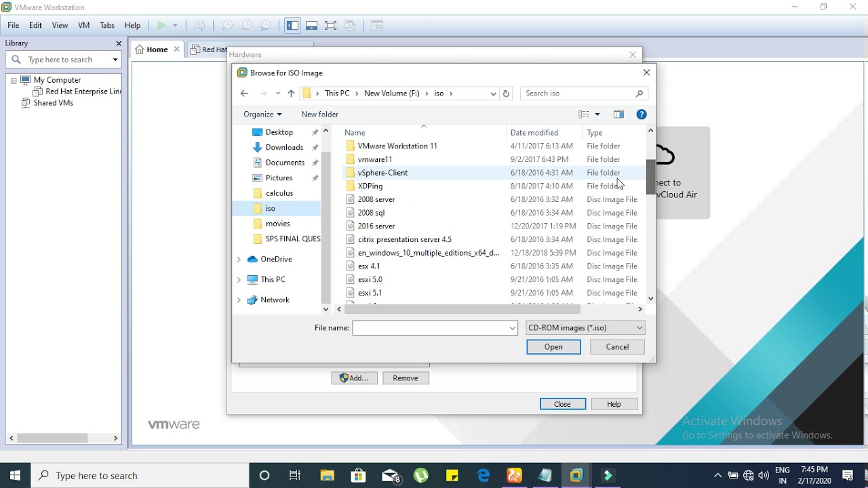868x488 pixels.
Task: Expand the File name history dropdown
Action: coord(513,328)
